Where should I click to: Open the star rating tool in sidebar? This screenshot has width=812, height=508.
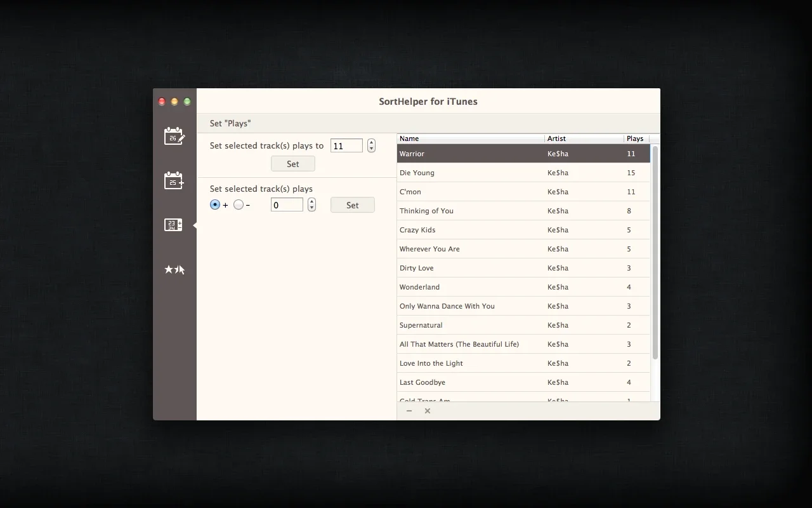174,269
